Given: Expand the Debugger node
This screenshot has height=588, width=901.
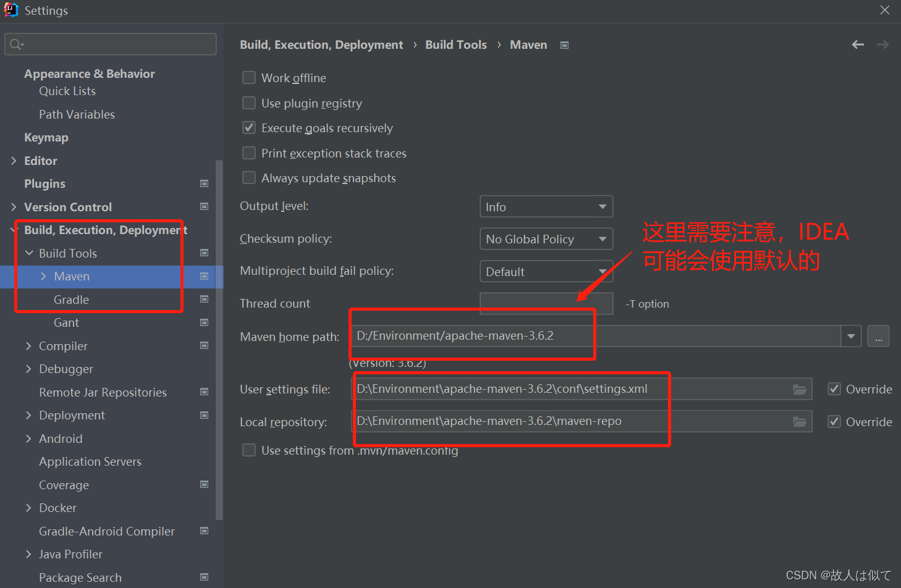Looking at the screenshot, I should click(28, 369).
